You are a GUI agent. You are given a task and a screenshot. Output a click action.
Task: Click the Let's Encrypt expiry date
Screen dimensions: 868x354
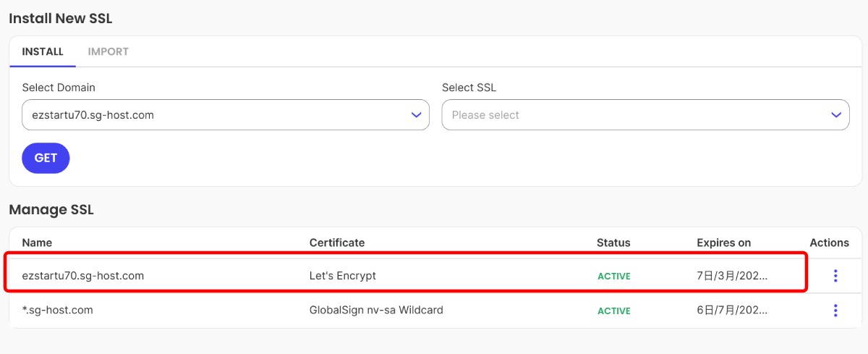[732, 276]
